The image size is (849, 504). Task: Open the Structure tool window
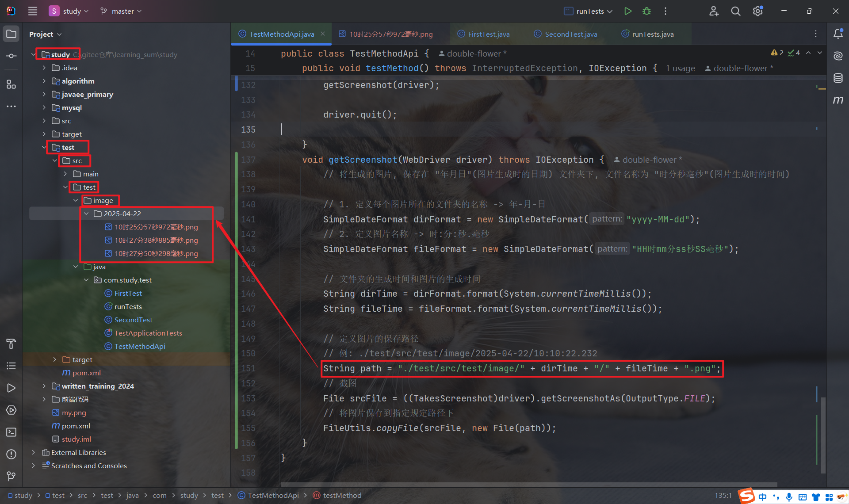tap(11, 84)
